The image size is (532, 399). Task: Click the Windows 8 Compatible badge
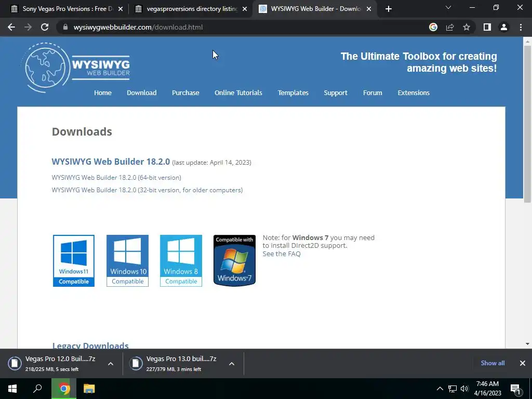181,261
